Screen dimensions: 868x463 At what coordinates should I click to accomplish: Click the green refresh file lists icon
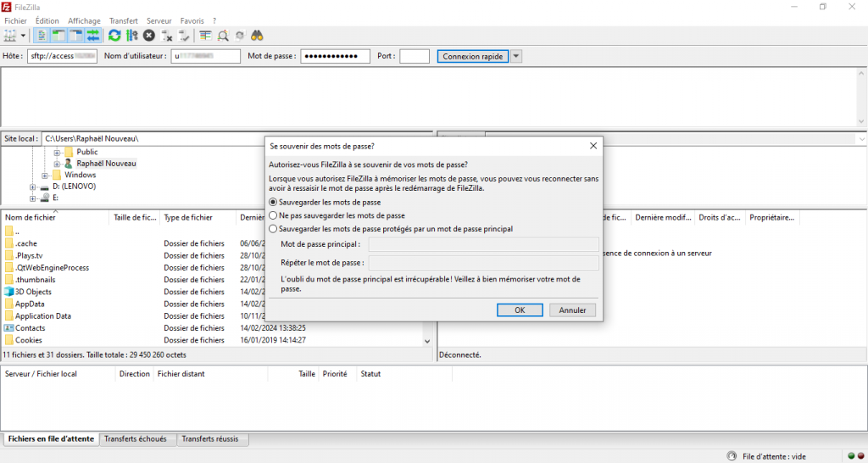pyautogui.click(x=114, y=36)
